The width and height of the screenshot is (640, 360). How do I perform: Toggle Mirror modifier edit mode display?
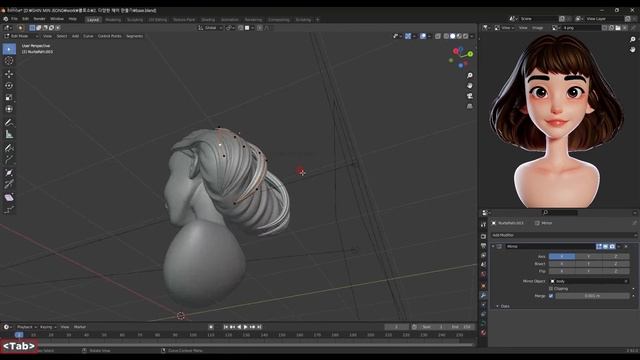[x=599, y=247]
